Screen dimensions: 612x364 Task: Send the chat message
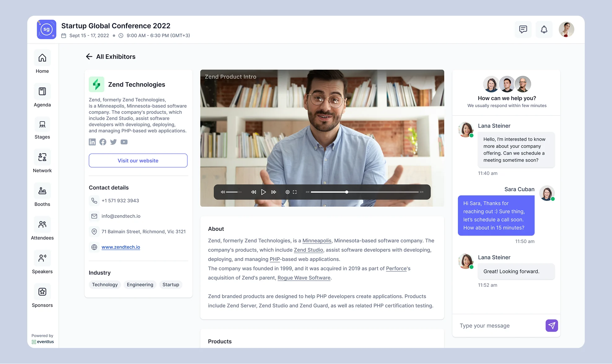click(x=552, y=326)
